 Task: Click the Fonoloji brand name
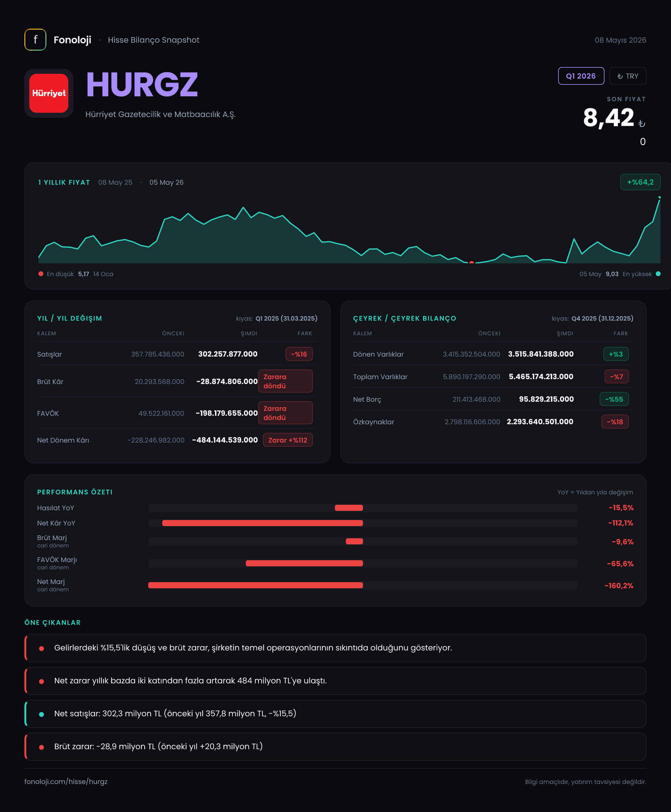(x=72, y=40)
